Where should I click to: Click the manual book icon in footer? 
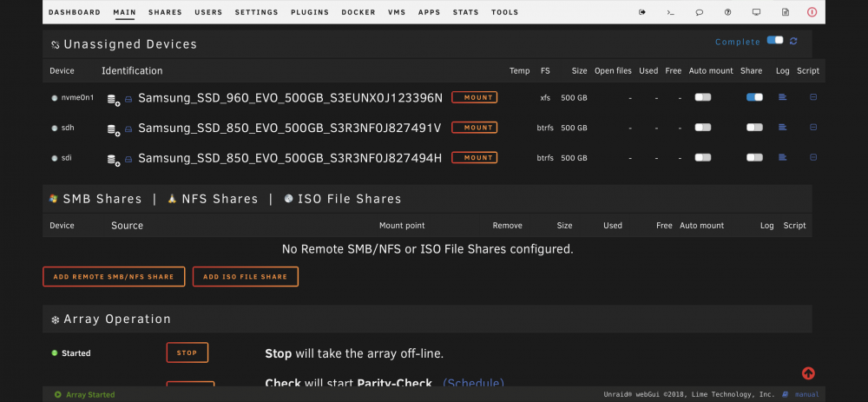[x=785, y=395]
